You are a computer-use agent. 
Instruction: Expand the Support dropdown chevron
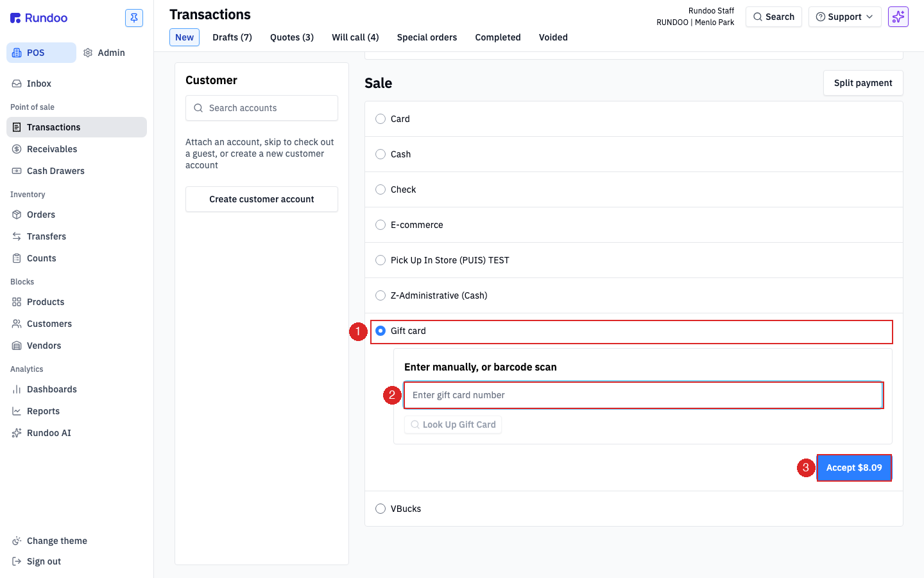[x=869, y=17]
